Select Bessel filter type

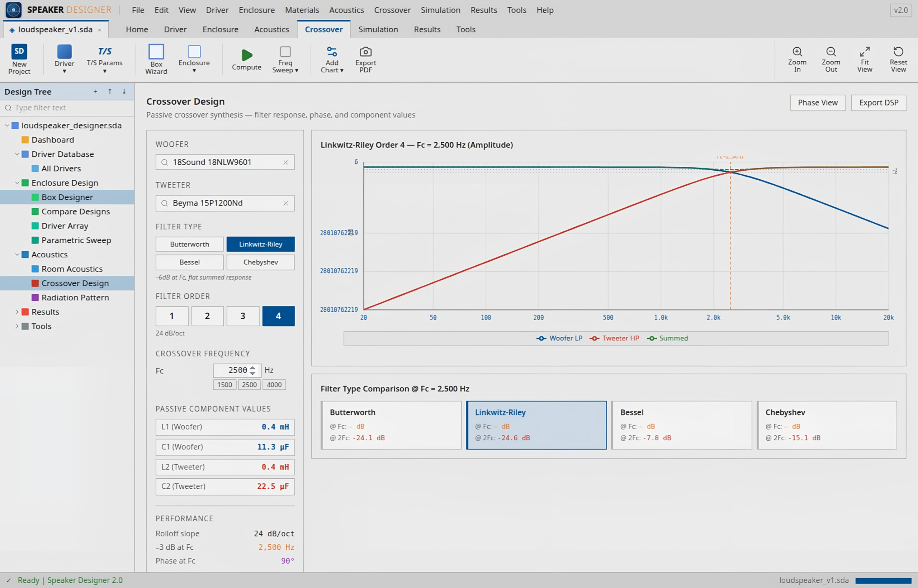click(x=189, y=262)
